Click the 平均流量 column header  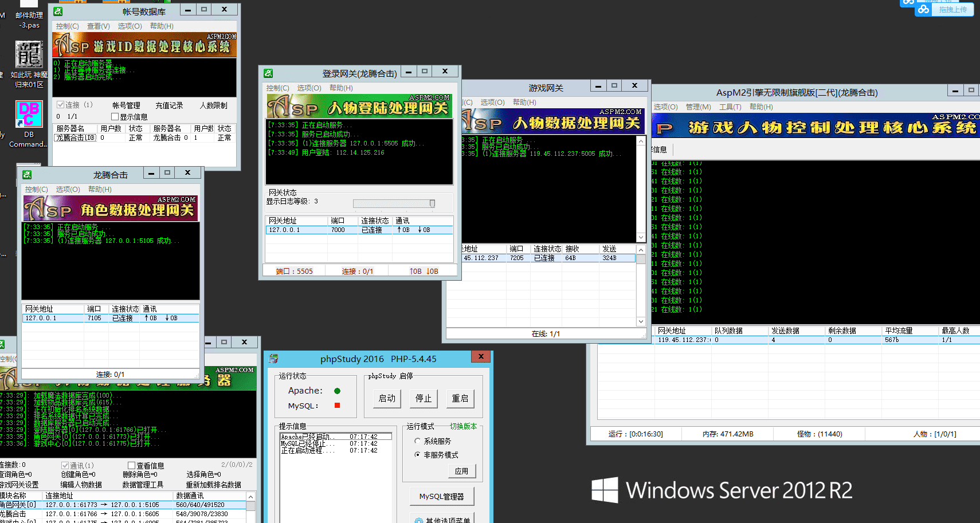click(910, 331)
